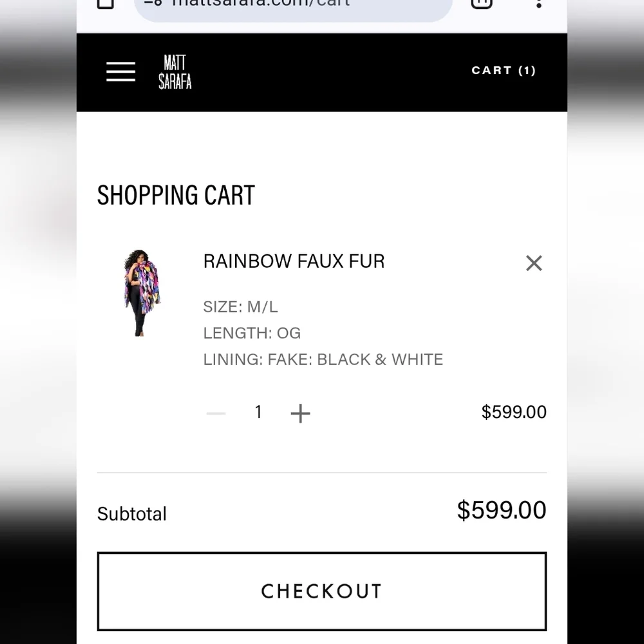Image resolution: width=644 pixels, height=644 pixels.
Task: Click the LINING: FAKE: BLACK & WHITE text
Action: point(323,359)
